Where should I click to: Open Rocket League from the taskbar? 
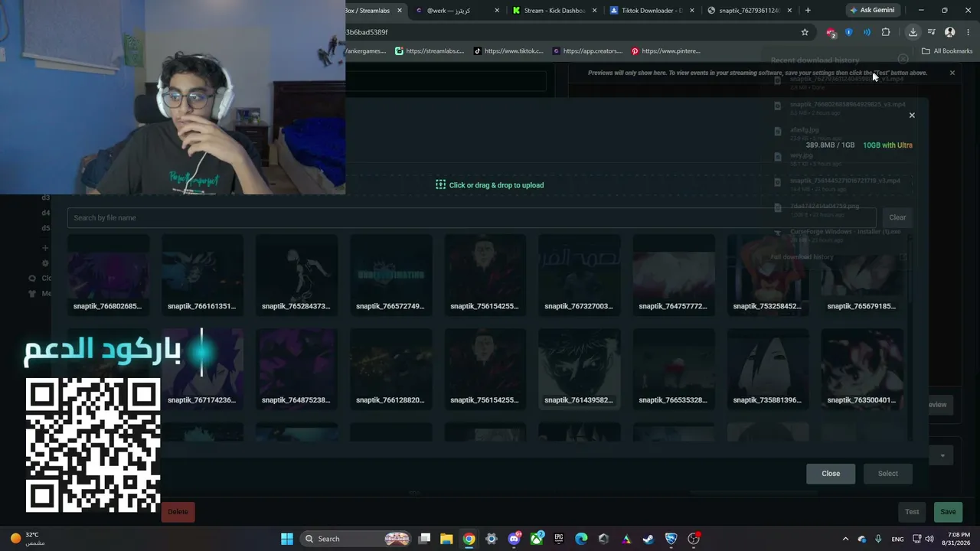click(x=671, y=539)
